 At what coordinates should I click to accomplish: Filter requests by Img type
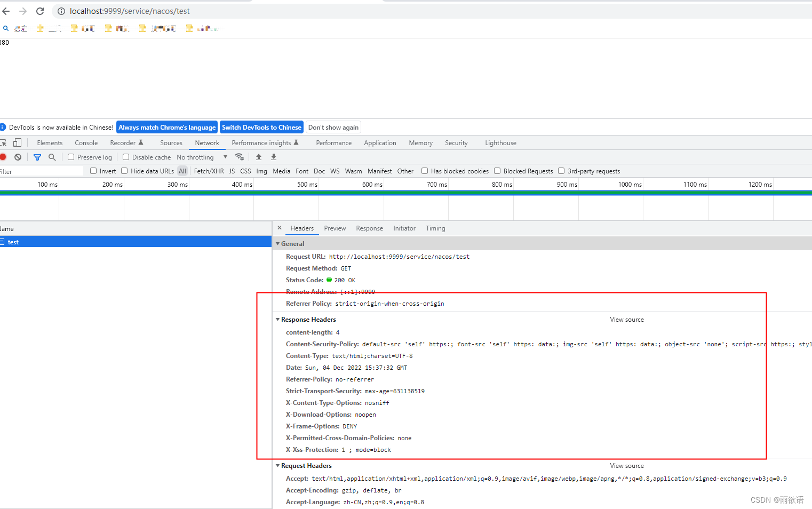click(x=261, y=171)
